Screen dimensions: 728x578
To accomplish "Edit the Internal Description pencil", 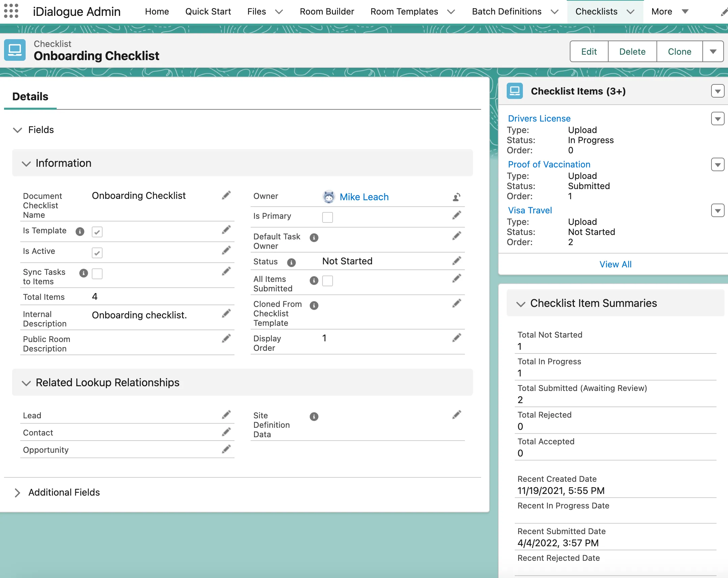I will 226,313.
